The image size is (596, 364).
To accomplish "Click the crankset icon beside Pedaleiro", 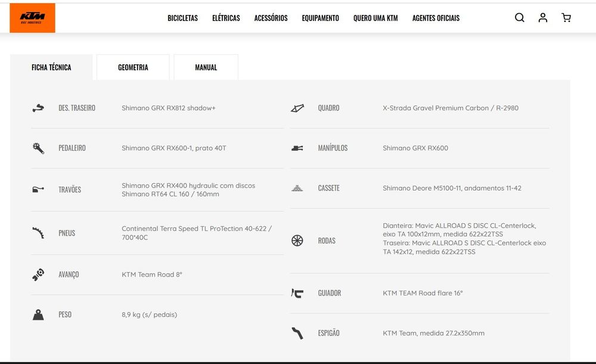I will point(38,148).
